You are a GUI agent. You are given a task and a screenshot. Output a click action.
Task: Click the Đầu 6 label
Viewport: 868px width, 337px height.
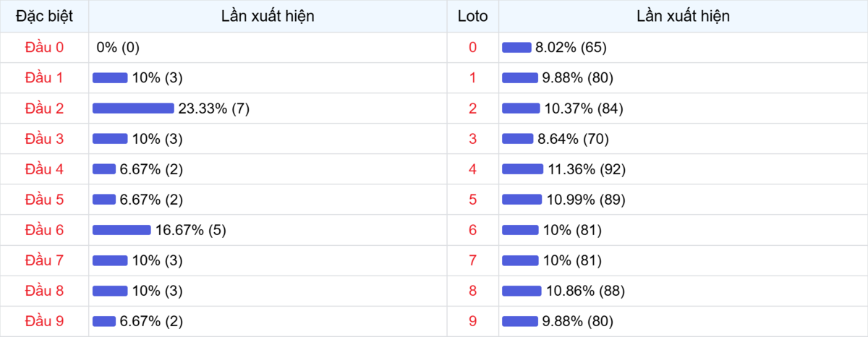(44, 230)
